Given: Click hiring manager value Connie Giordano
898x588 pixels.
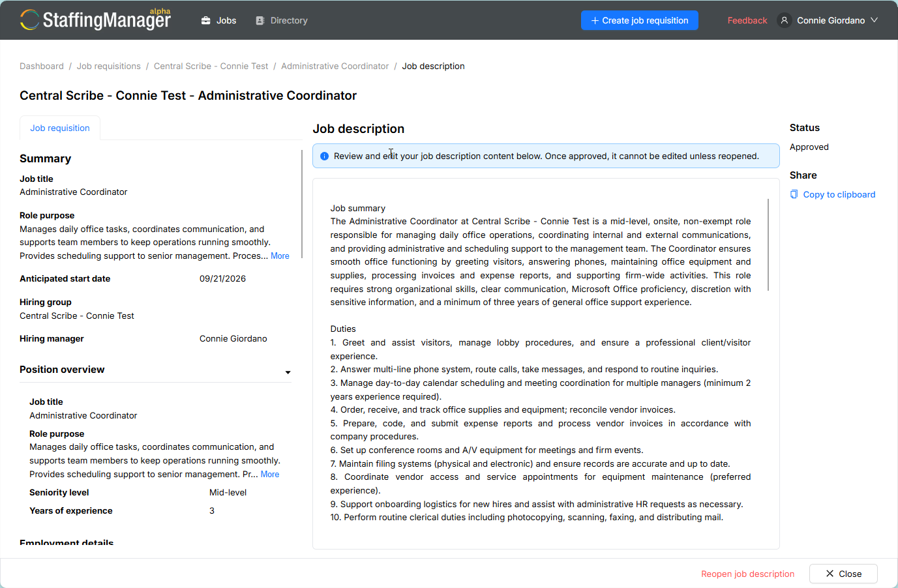Looking at the screenshot, I should pyautogui.click(x=233, y=339).
